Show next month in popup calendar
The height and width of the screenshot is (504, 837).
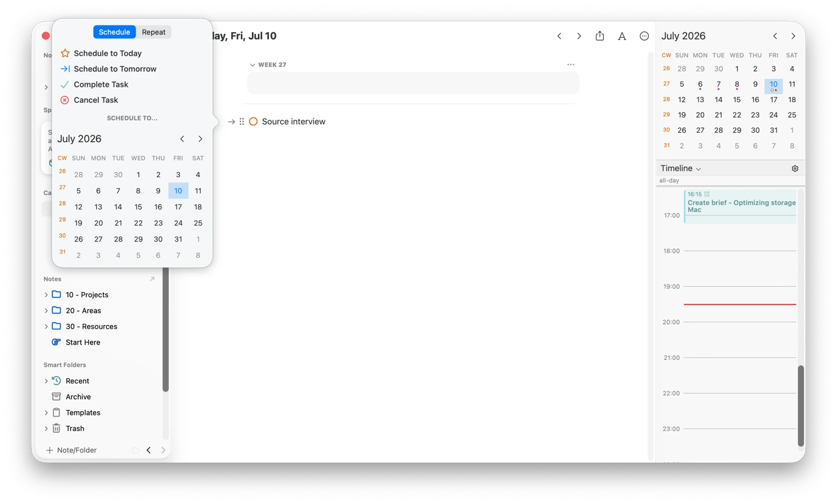[x=200, y=139]
